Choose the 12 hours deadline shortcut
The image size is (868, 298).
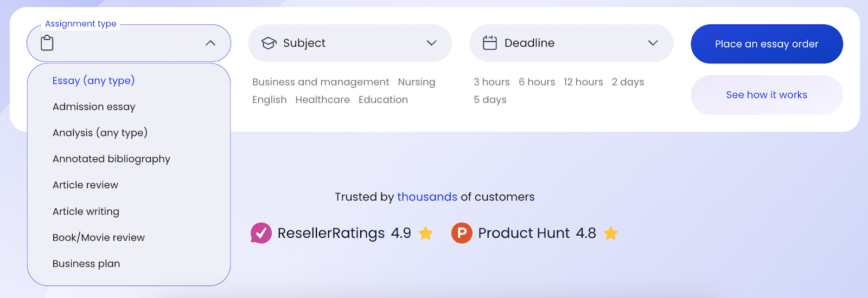pos(583,82)
